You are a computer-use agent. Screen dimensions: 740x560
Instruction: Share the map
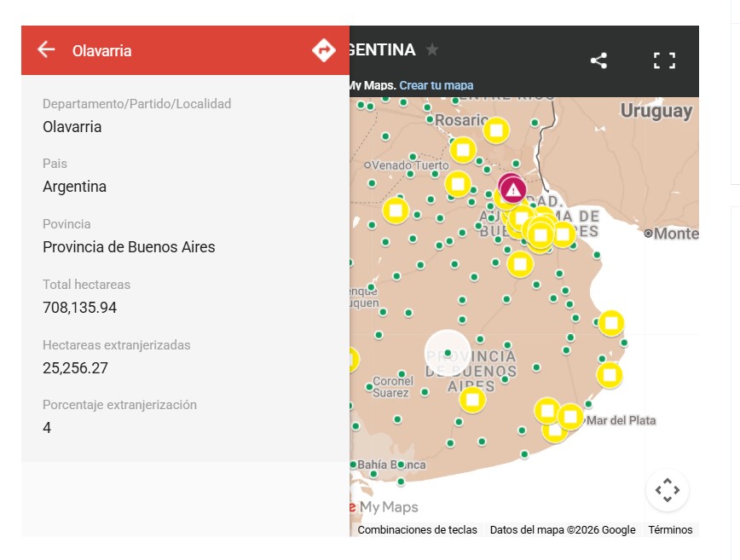[598, 61]
